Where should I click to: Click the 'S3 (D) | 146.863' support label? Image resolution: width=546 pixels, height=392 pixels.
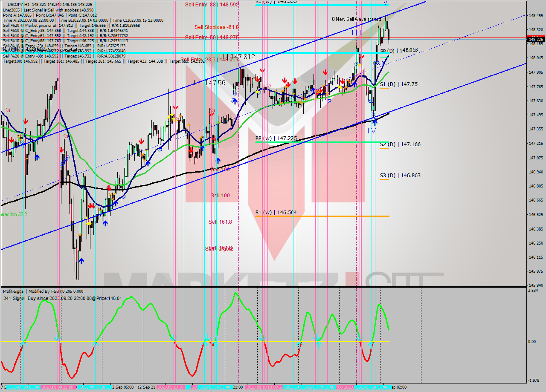coord(400,175)
